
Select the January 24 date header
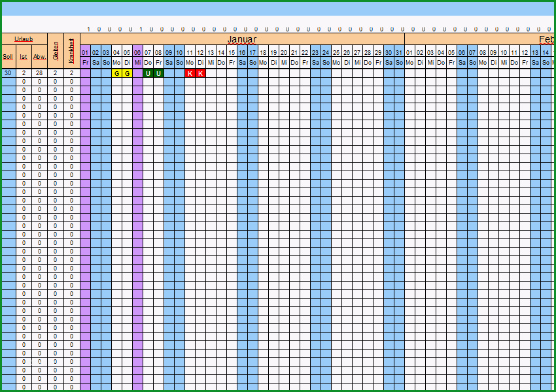pos(326,52)
